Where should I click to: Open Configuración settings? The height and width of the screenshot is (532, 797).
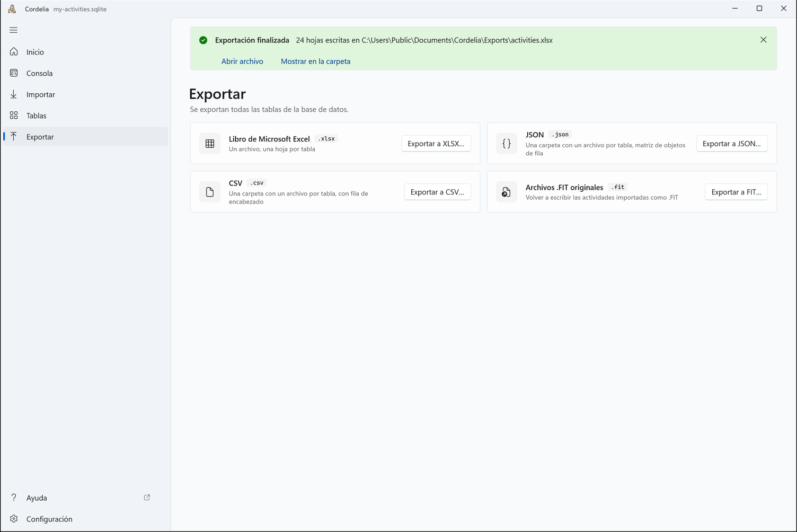point(85,519)
